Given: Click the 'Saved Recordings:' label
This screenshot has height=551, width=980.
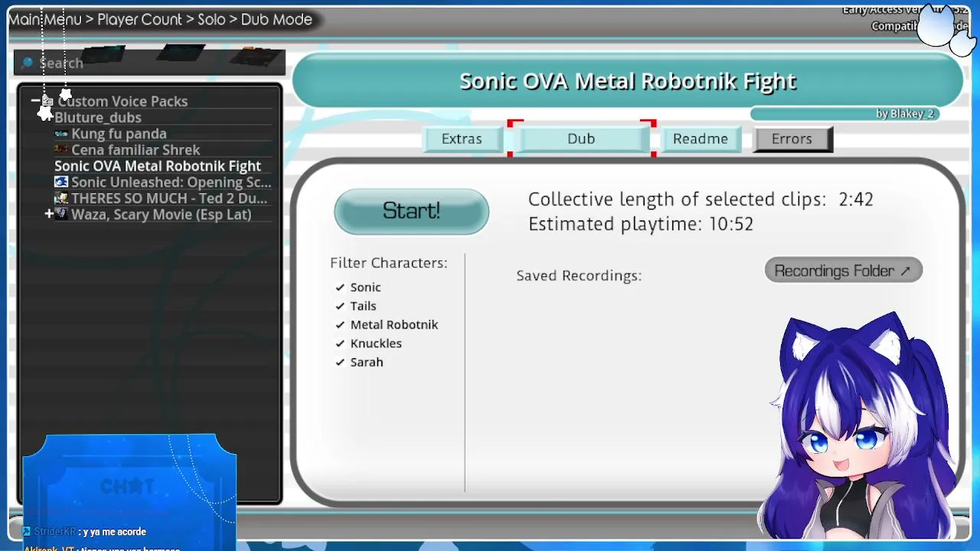Looking at the screenshot, I should coord(579,275).
